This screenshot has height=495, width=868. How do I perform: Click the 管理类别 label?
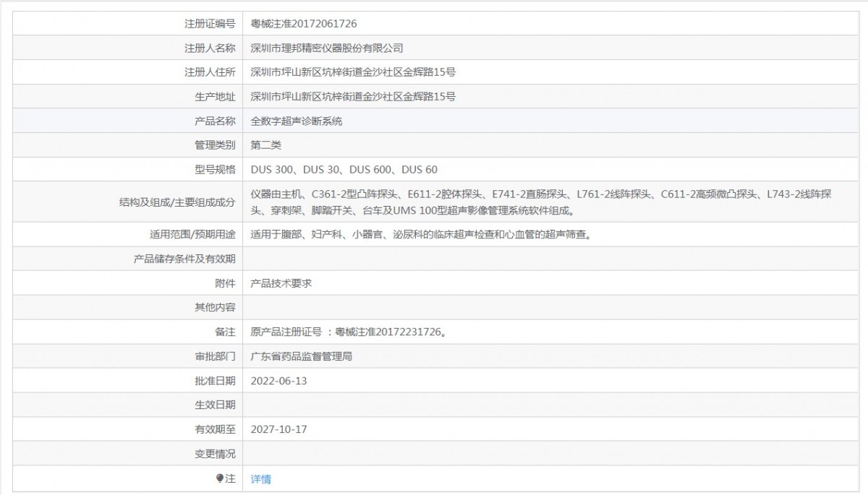(215, 145)
